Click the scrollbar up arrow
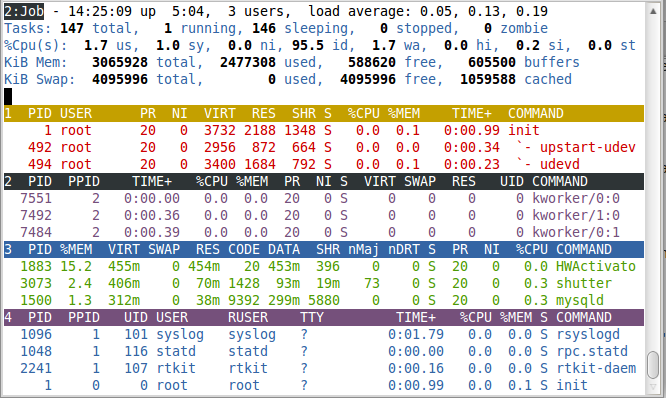 coord(653,11)
